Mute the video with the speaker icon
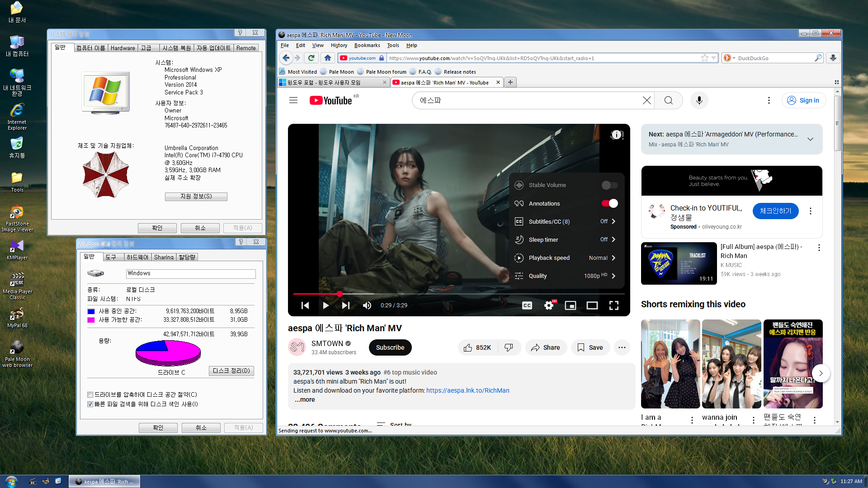This screenshot has height=488, width=868. [x=367, y=305]
